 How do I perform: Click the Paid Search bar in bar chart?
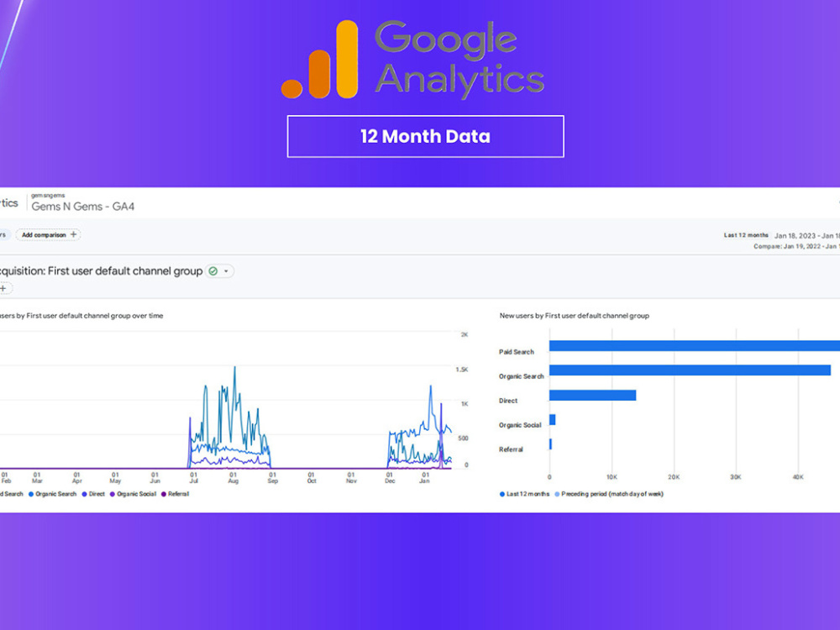click(x=695, y=345)
